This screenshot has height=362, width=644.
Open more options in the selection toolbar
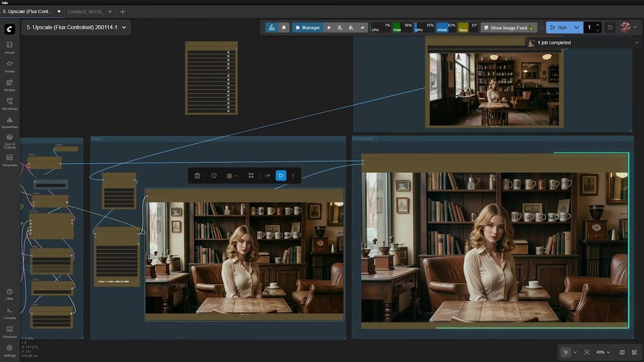click(293, 175)
